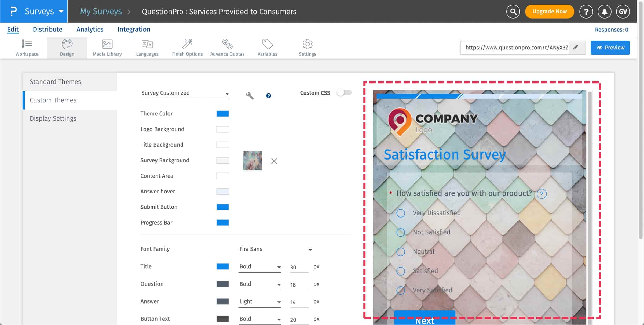Expand the Survey Customized theme dropdown
Image resolution: width=644 pixels, height=325 pixels.
tap(185, 93)
